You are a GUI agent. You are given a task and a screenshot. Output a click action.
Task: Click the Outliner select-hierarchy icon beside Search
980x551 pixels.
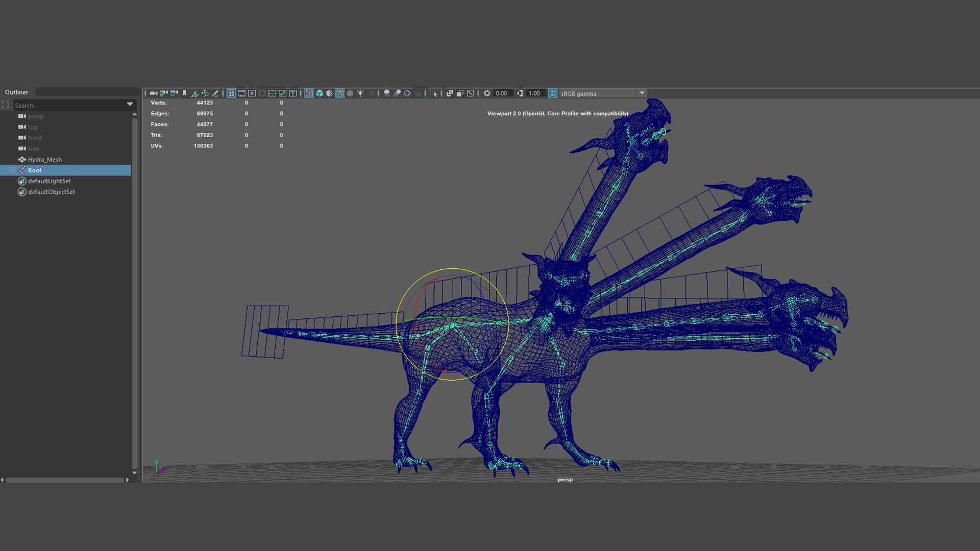pos(6,105)
